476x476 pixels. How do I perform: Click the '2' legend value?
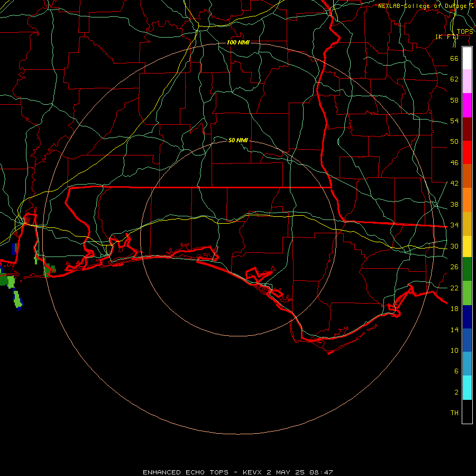[x=456, y=392]
